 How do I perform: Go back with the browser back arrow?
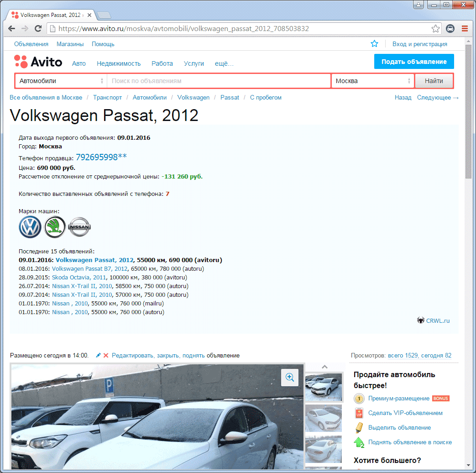click(11, 29)
